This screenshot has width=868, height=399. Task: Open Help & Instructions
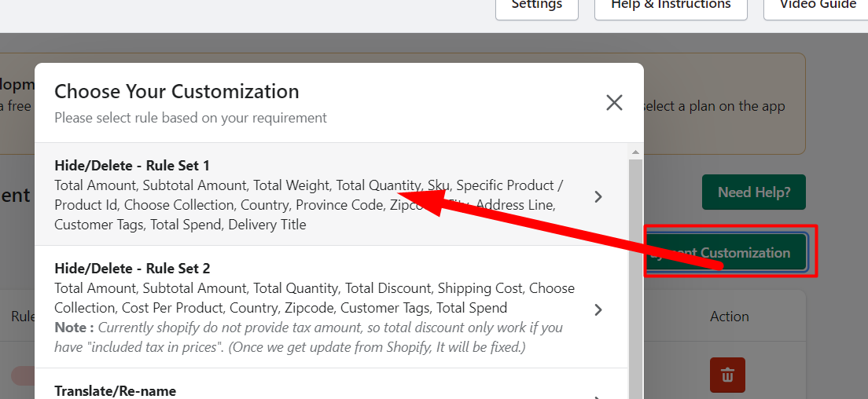tap(671, 6)
